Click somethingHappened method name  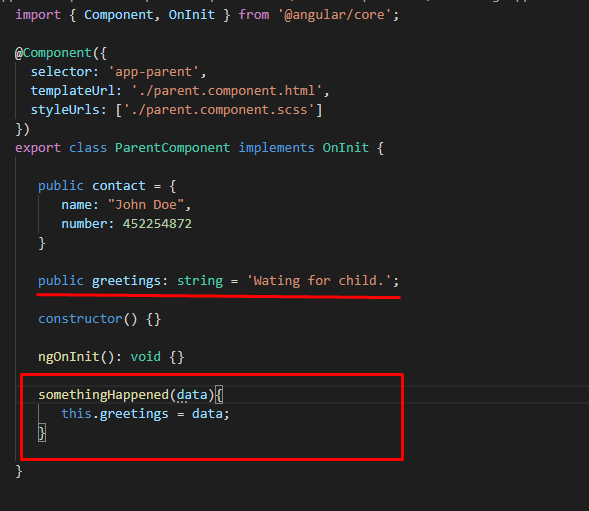(103, 395)
